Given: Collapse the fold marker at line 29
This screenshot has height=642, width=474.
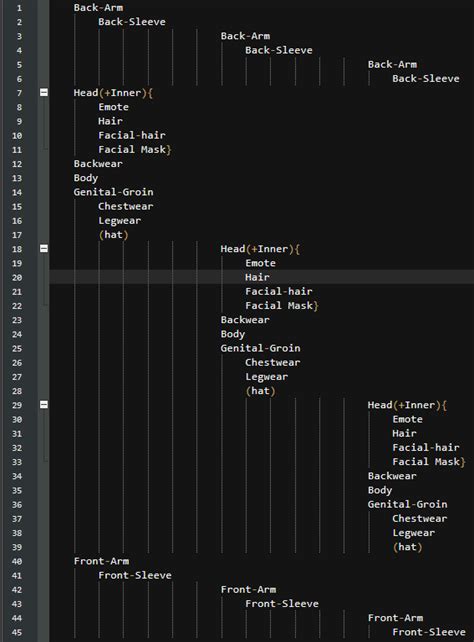Looking at the screenshot, I should click(x=44, y=405).
